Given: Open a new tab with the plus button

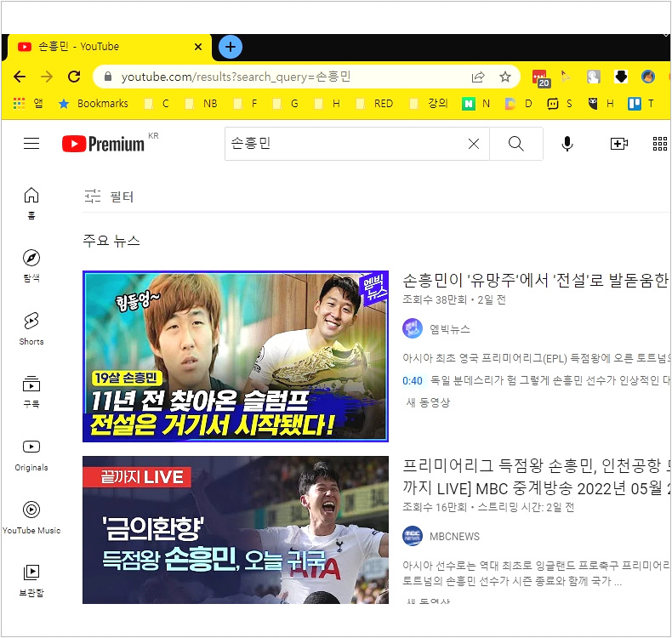Looking at the screenshot, I should [231, 47].
